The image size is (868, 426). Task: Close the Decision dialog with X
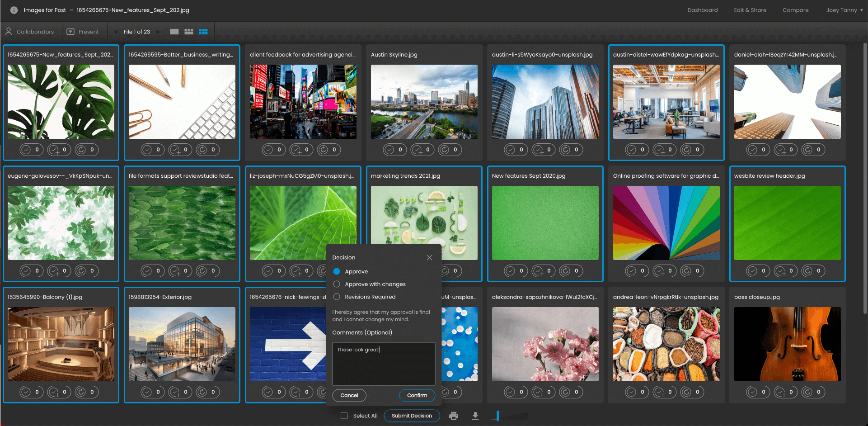pos(429,257)
